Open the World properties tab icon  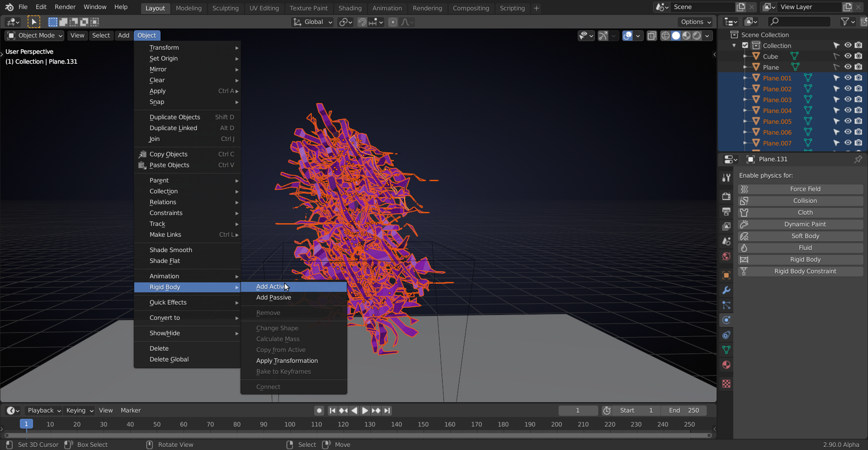click(x=726, y=256)
